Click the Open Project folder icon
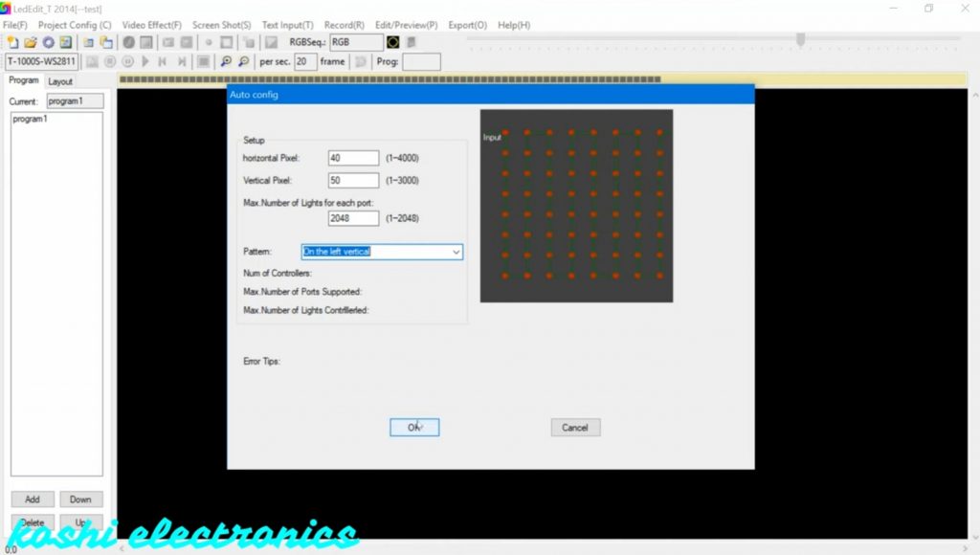This screenshot has height=555, width=980. pyautogui.click(x=30, y=42)
